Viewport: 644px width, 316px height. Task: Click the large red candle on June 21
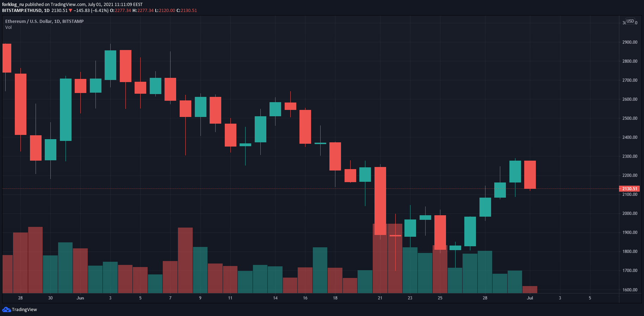click(x=380, y=201)
